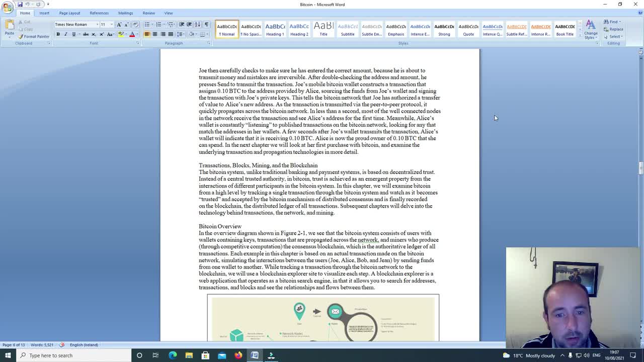Activate the Format Painter
The image size is (644, 362).
click(34, 36)
